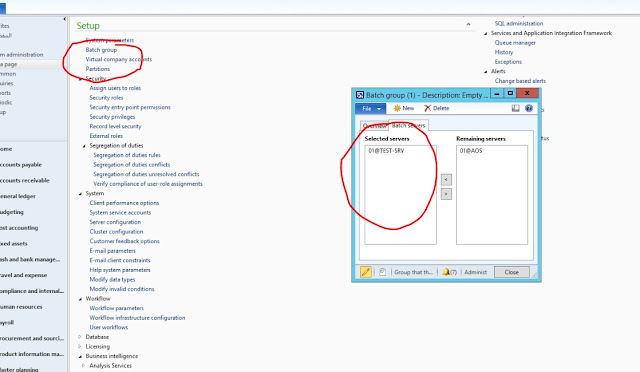
Task: Click the New button in Batch group dialog
Action: 404,108
